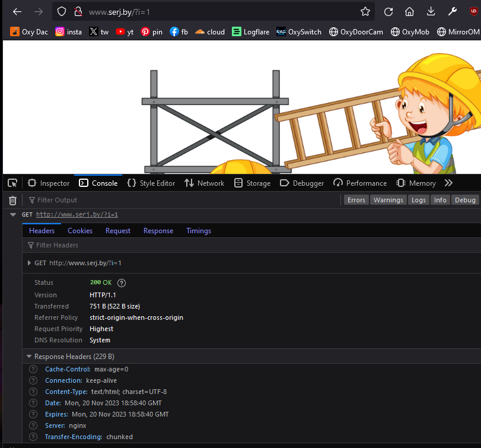Bookmark this page with star icon
The width and height of the screenshot is (481, 448).
coord(365,12)
